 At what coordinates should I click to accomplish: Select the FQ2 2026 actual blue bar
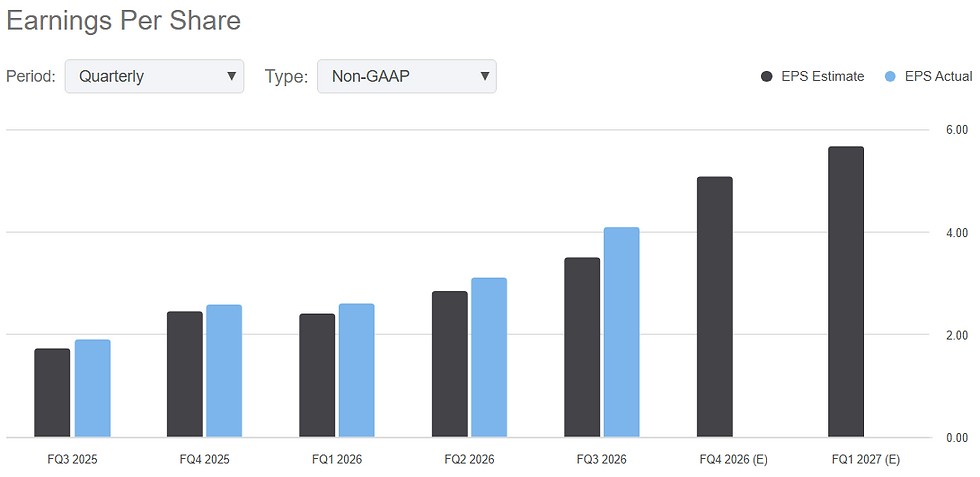click(489, 358)
